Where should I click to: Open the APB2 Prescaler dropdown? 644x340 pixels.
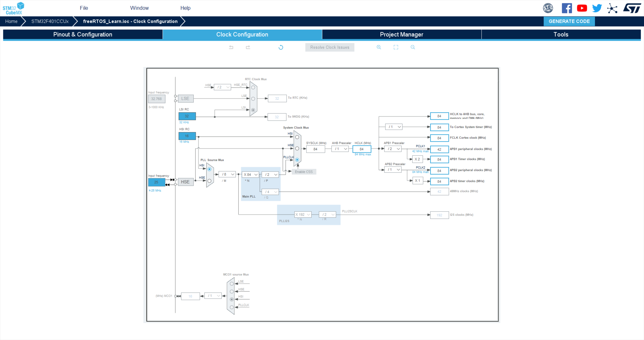click(x=393, y=170)
